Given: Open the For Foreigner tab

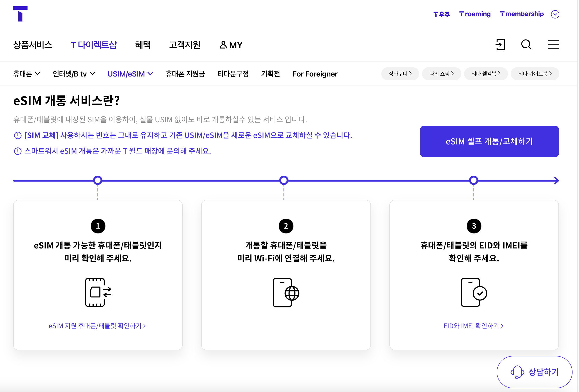Looking at the screenshot, I should pyautogui.click(x=315, y=74).
